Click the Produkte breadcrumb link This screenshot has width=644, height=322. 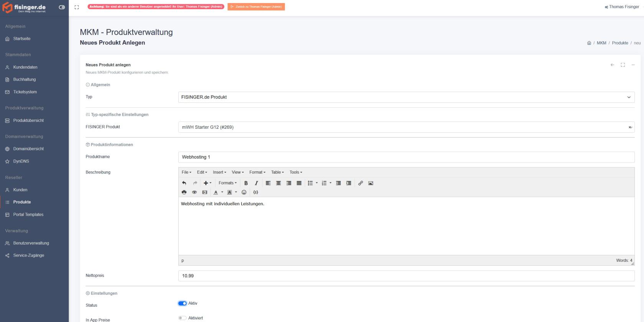(x=620, y=43)
